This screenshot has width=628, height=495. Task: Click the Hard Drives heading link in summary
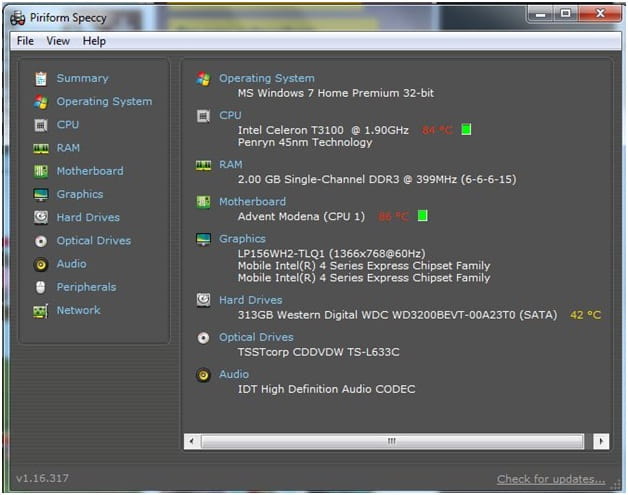tap(251, 300)
